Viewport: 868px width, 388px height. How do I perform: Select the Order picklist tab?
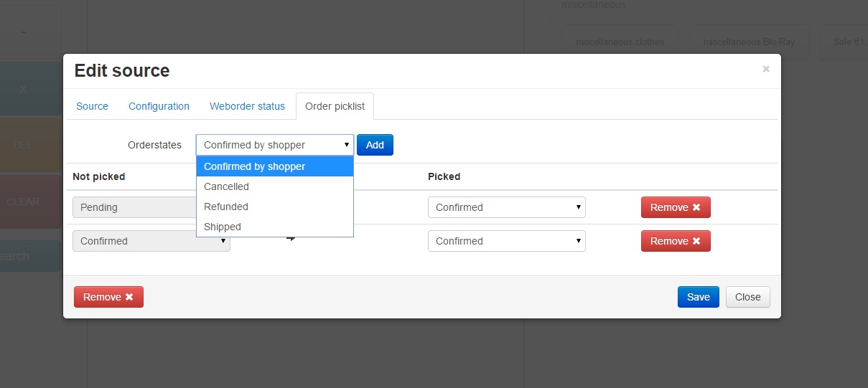point(335,106)
